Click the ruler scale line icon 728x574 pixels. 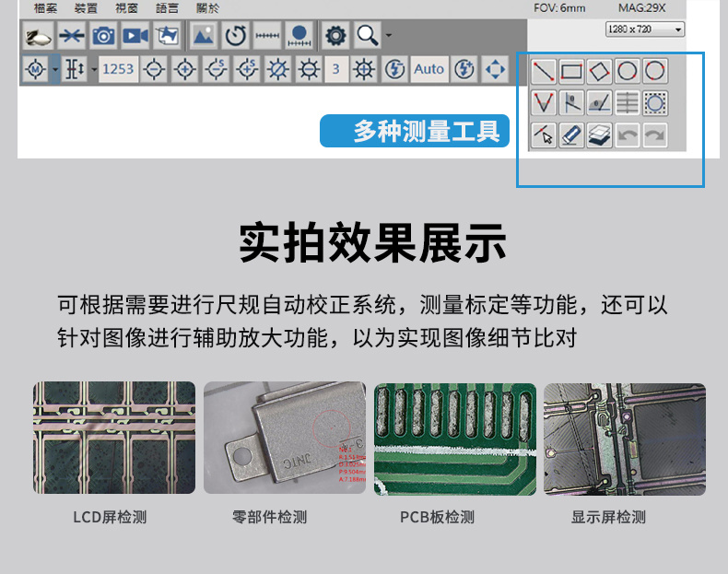(x=267, y=35)
